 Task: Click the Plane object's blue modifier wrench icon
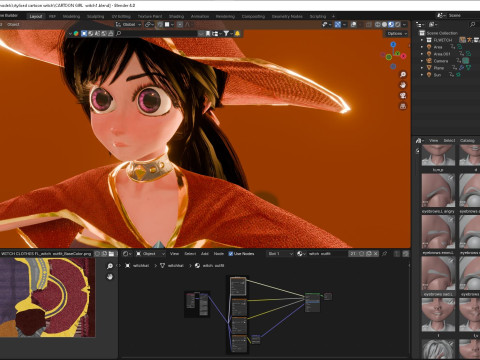pos(461,68)
